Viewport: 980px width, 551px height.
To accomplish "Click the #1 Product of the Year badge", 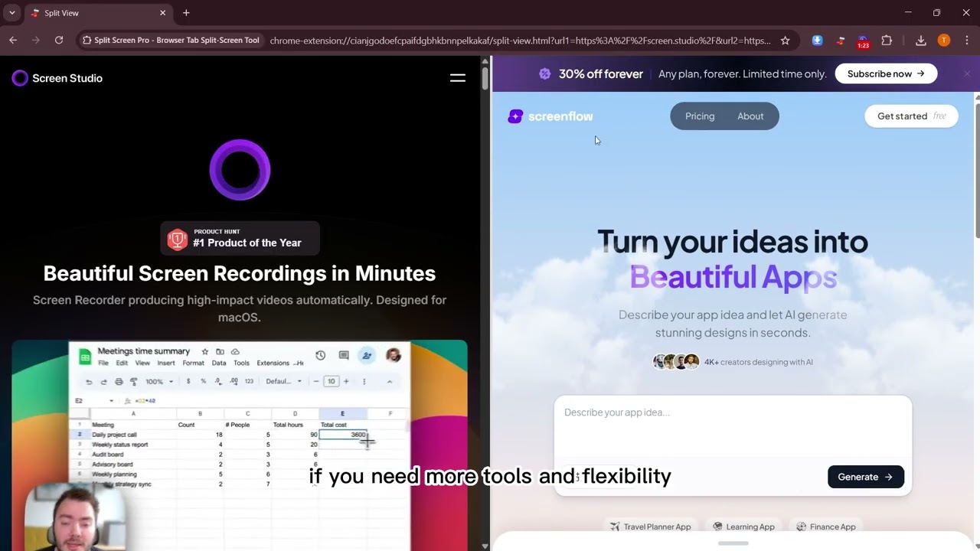I will [x=240, y=239].
